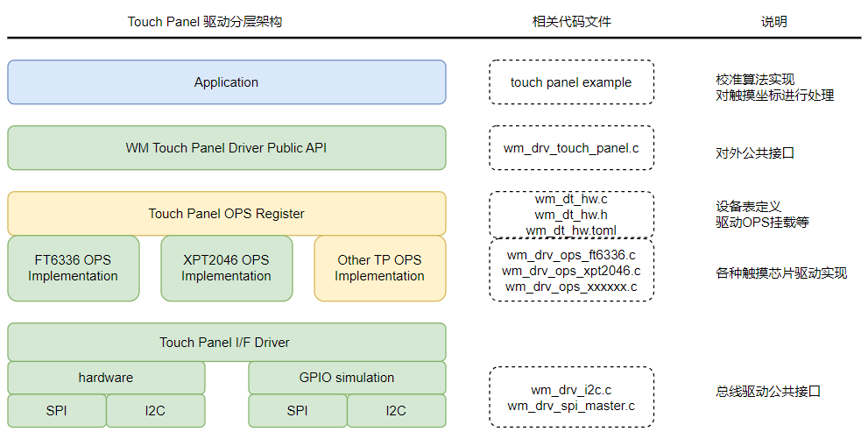This screenshot has width=868, height=439.
Task: Click the wm_drv_ops_xxxxxx.c file name
Action: point(571,287)
